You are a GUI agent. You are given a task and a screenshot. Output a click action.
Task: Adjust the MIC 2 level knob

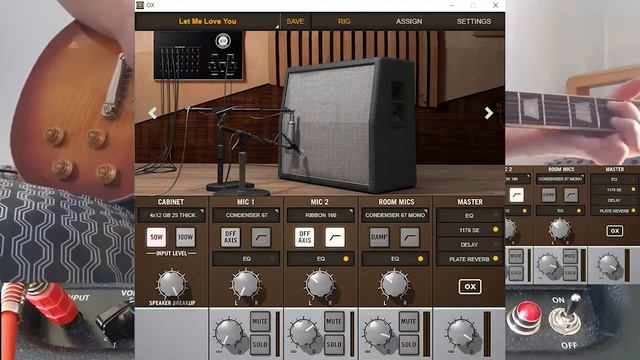pyautogui.click(x=303, y=333)
